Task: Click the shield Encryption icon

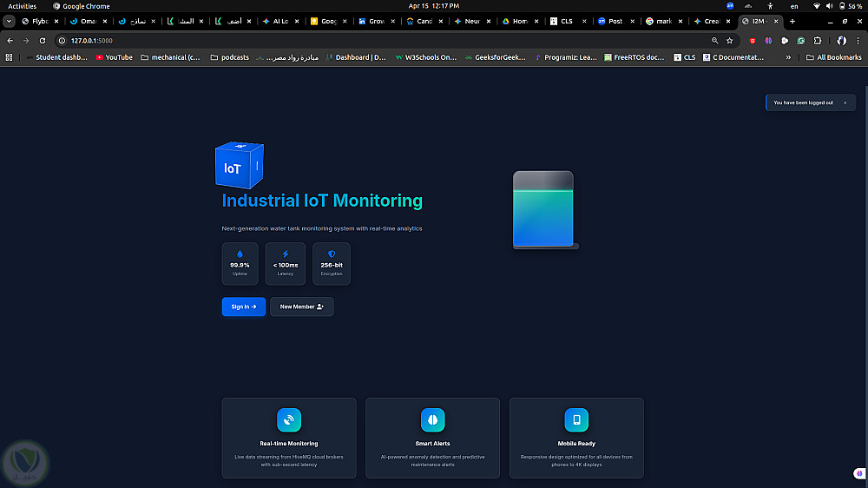Action: [x=332, y=254]
